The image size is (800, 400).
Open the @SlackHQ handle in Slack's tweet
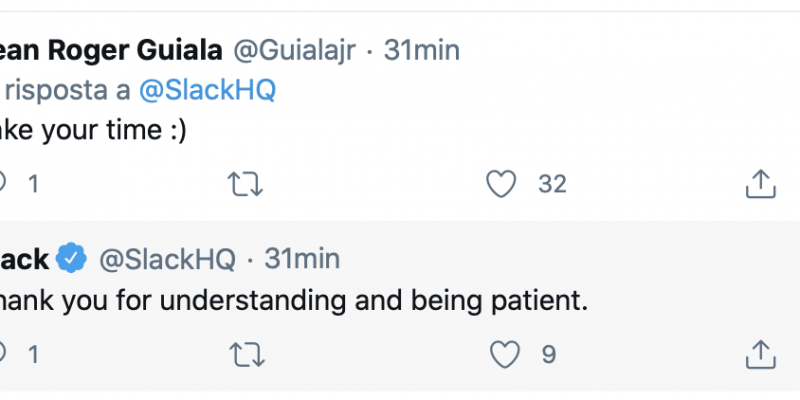[167, 260]
